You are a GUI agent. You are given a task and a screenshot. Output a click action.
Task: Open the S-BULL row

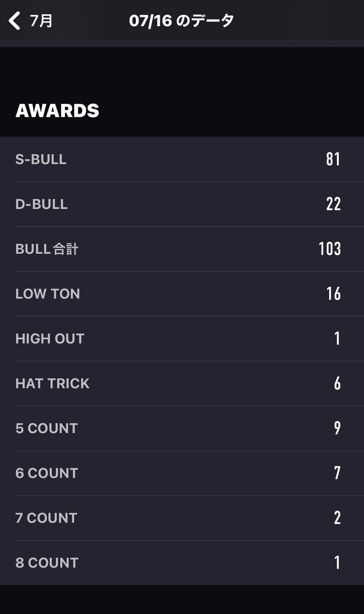[x=182, y=159]
